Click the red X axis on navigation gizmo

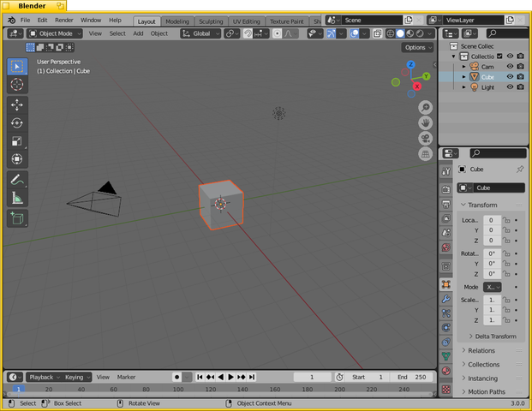pos(417,86)
